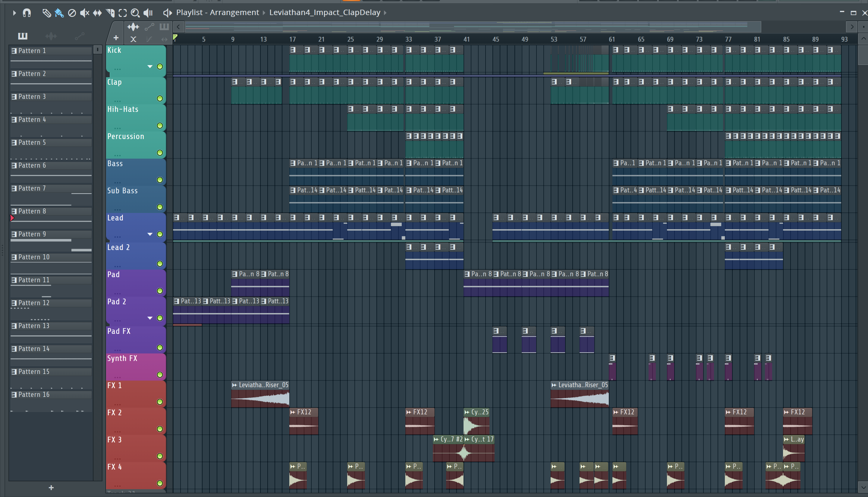
Task: Add a new track with plus button
Action: click(116, 38)
